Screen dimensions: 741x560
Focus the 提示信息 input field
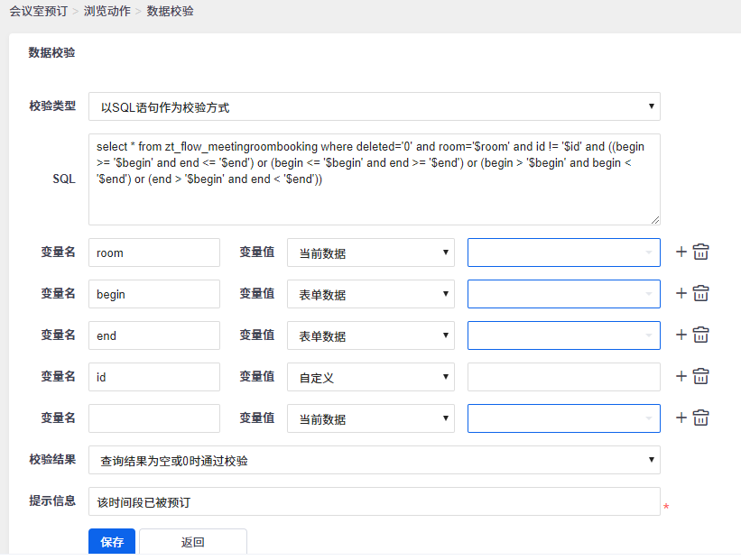click(x=374, y=501)
